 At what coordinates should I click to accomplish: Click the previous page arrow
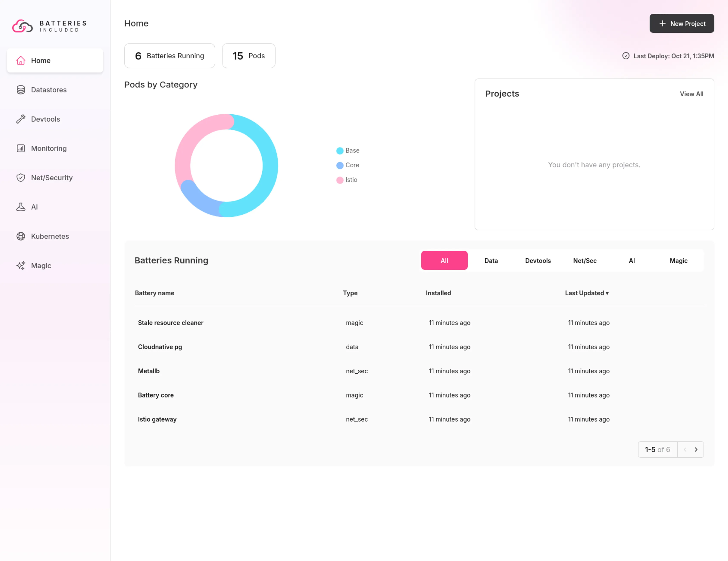tap(685, 449)
